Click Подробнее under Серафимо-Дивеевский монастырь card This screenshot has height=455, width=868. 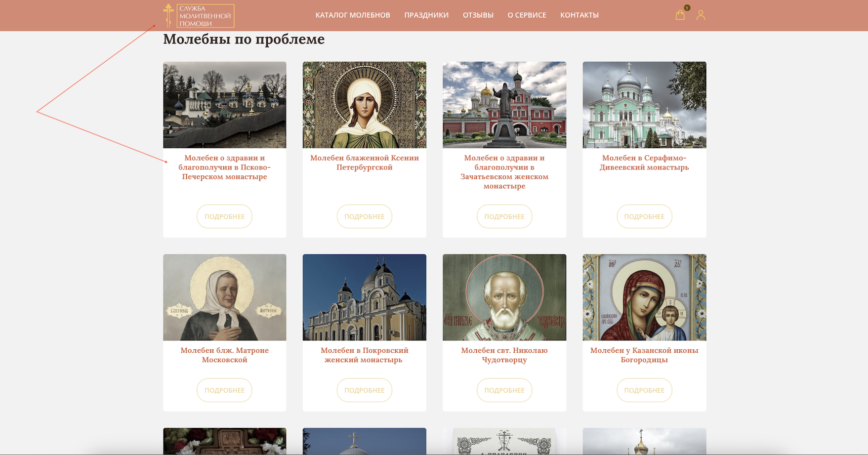pyautogui.click(x=644, y=216)
